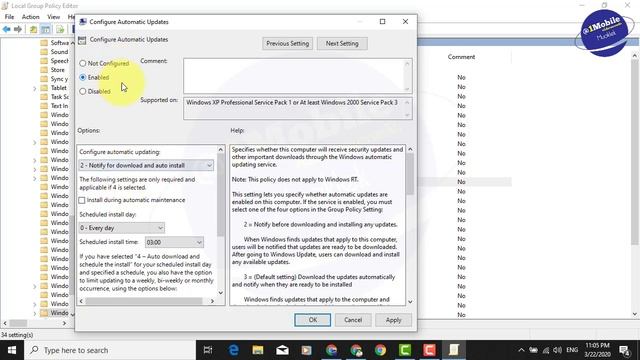Open the Windows Start menu

12,350
